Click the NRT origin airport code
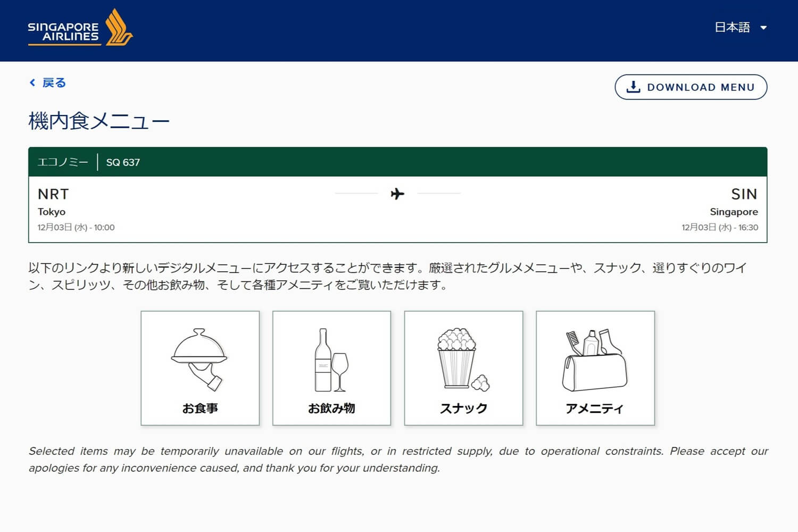Viewport: 798px width, 532px height. tap(53, 194)
